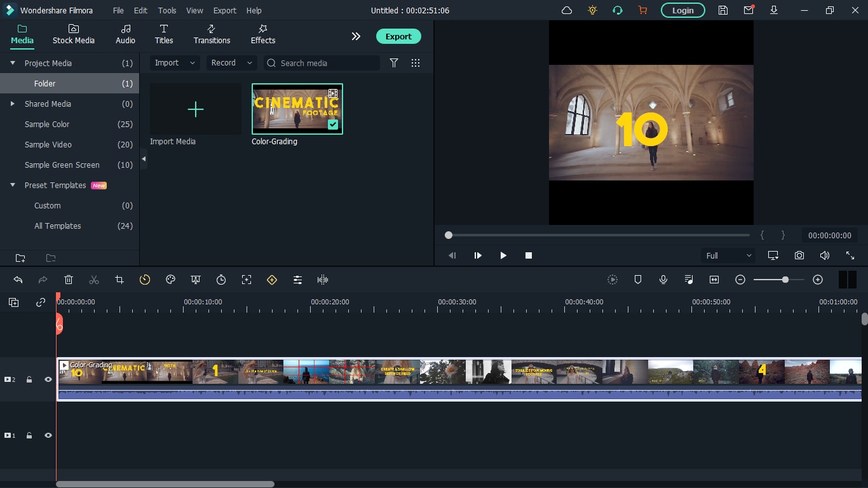Click the Crop tool in timeline toolbar
Screen dimensions: 868x488
pos(119,280)
